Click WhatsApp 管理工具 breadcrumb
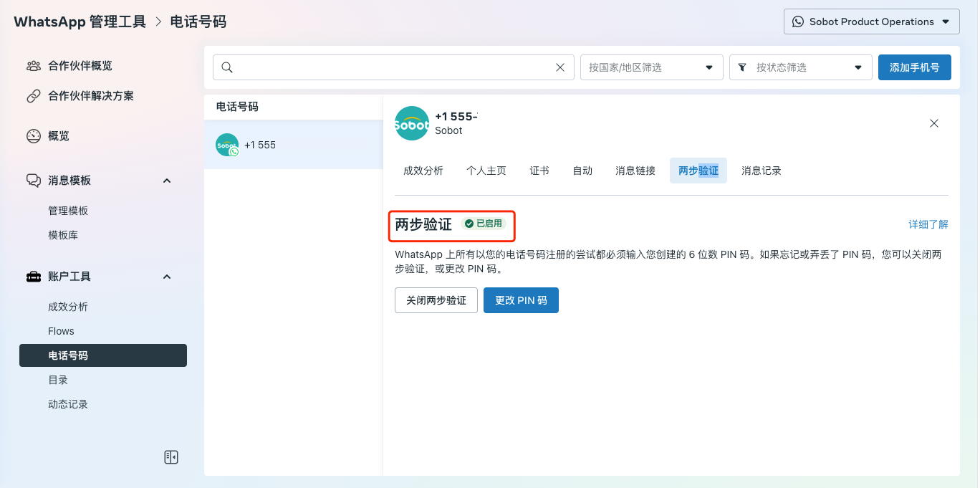The width and height of the screenshot is (980, 488). pyautogui.click(x=80, y=21)
